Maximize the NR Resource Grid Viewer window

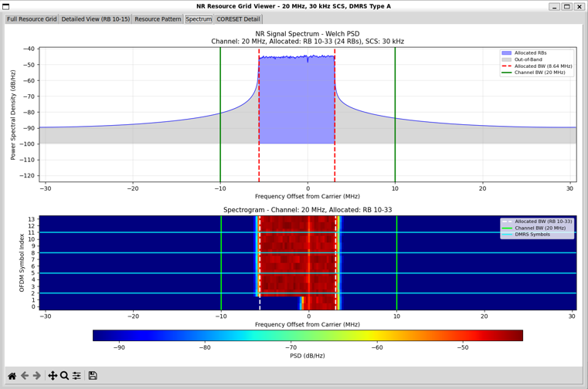tap(566, 6)
